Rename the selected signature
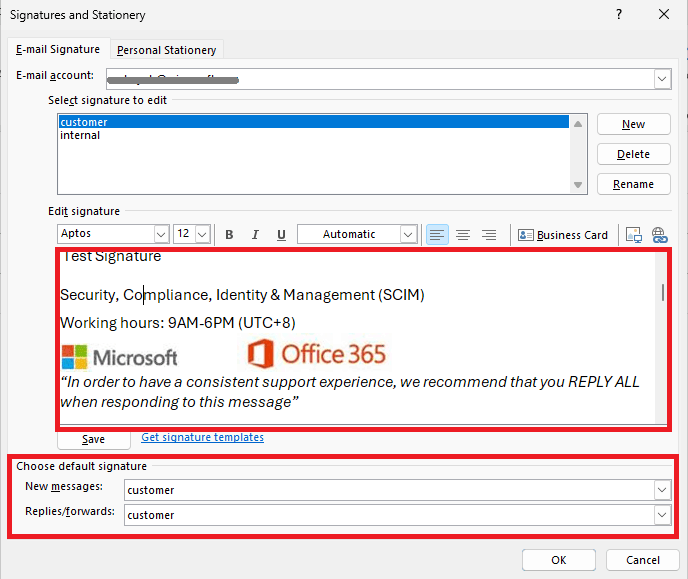Viewport: 688px width, 579px height. point(634,184)
